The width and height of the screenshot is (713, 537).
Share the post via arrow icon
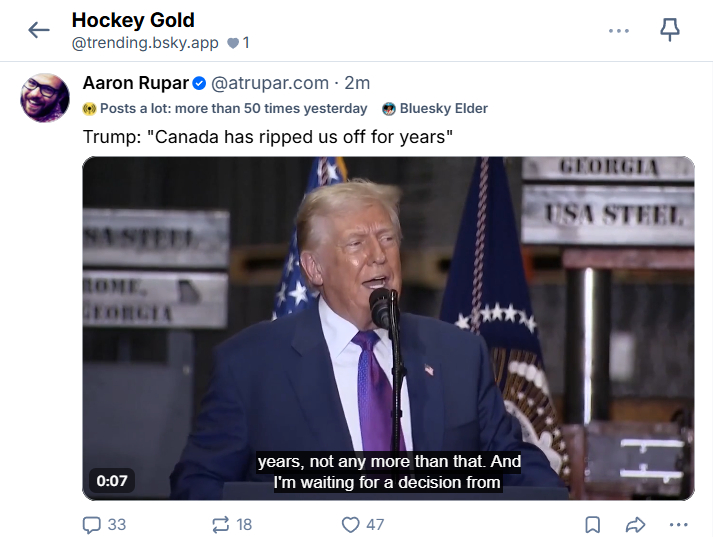635,524
